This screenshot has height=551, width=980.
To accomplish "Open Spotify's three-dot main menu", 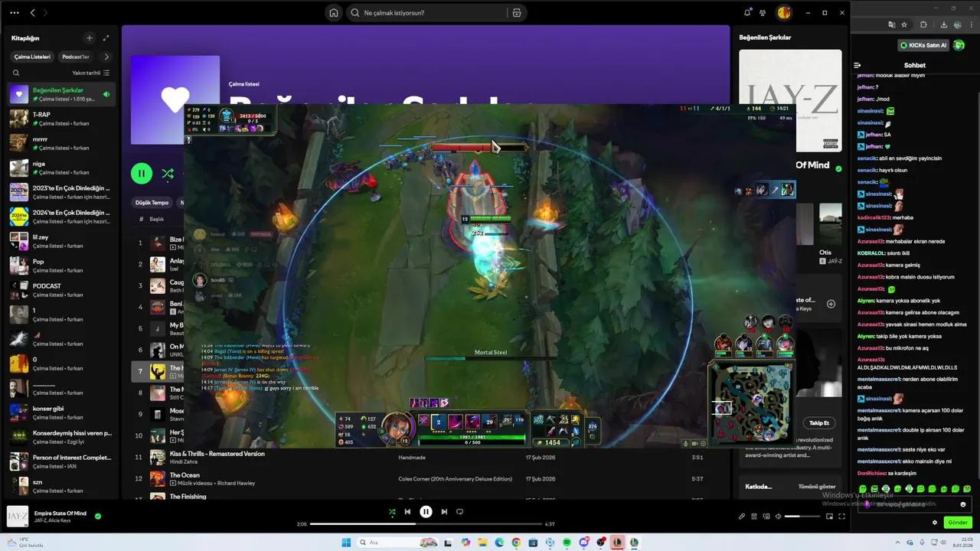I will click(15, 13).
